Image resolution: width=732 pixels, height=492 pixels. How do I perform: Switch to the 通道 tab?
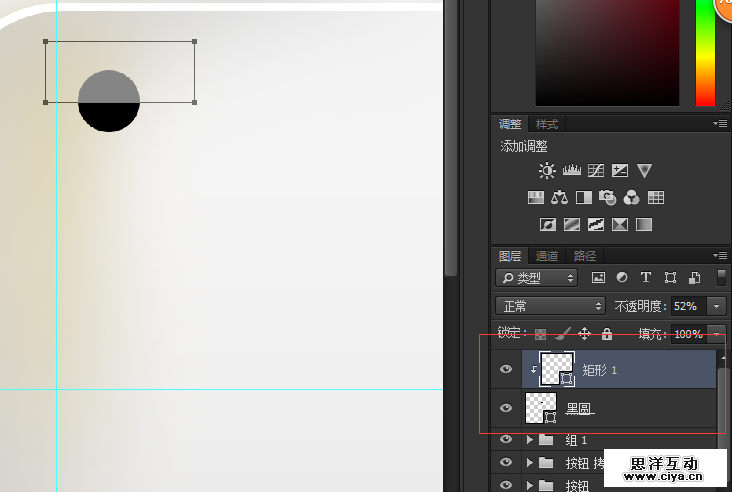546,256
